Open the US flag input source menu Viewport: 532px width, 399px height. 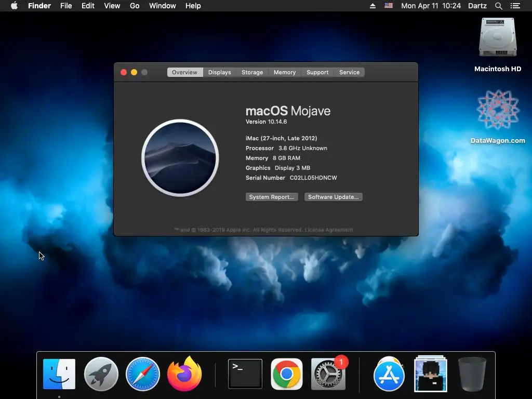pos(389,6)
